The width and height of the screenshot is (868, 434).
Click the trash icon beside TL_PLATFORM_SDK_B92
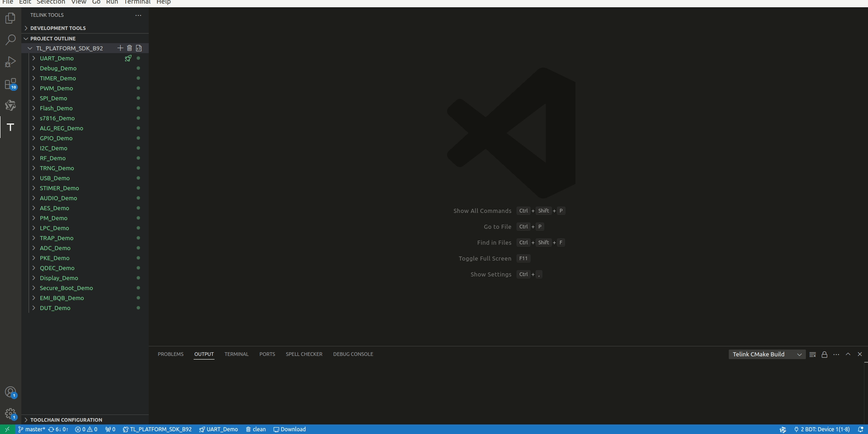click(129, 48)
